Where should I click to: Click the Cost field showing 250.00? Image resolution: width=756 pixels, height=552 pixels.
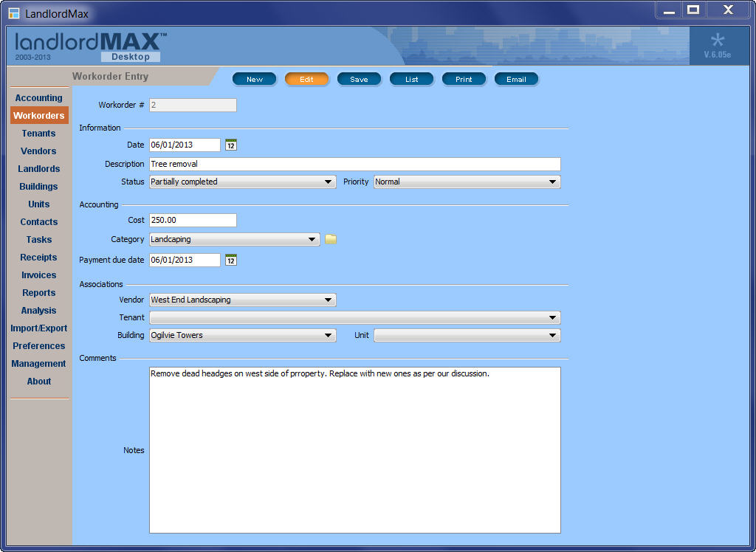[x=193, y=220]
